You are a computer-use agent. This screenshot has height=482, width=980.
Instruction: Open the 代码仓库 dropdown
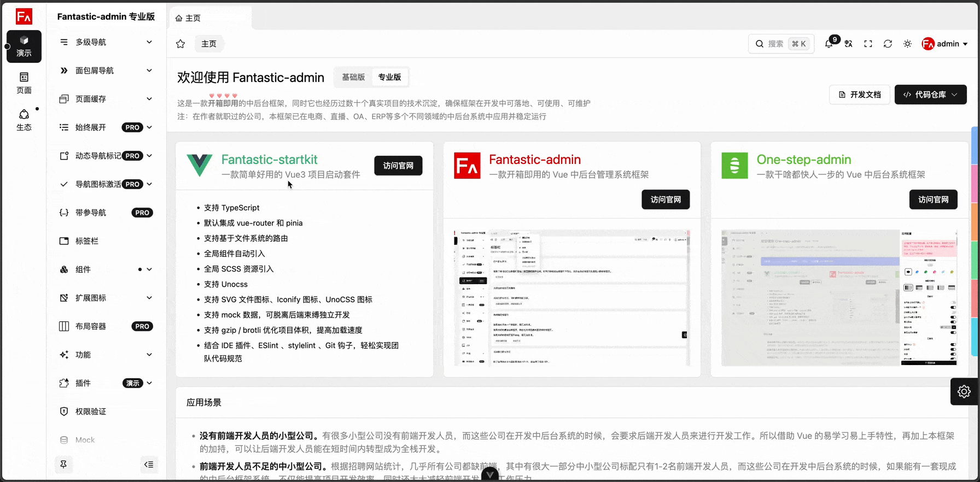click(930, 95)
